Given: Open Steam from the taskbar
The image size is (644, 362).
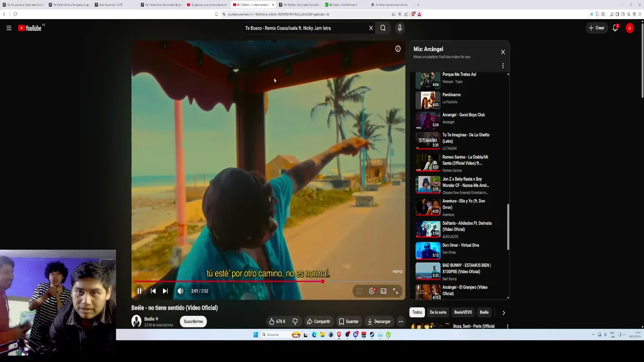Looking at the screenshot, I should tap(372, 335).
